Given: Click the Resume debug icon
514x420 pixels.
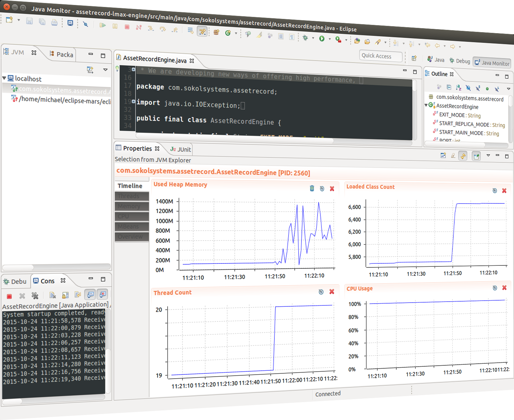Looking at the screenshot, I should [103, 25].
